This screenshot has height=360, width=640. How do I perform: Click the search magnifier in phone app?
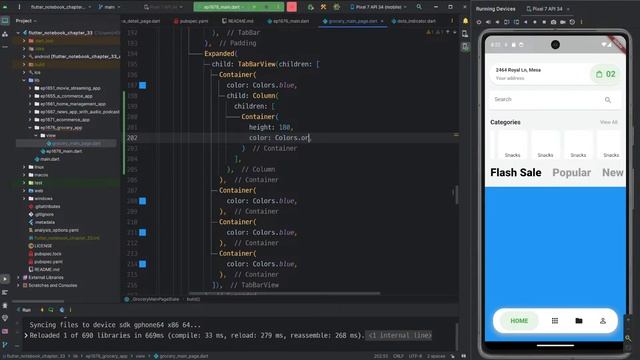[608, 100]
